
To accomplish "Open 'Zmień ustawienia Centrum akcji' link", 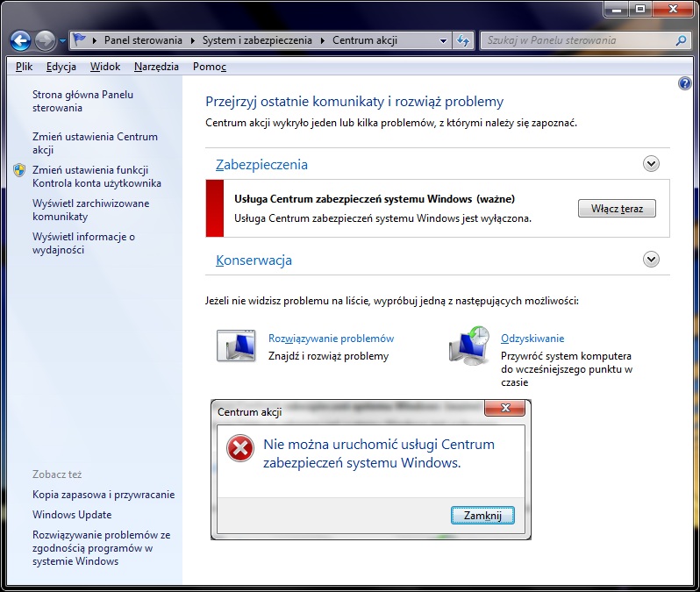I will [x=95, y=143].
